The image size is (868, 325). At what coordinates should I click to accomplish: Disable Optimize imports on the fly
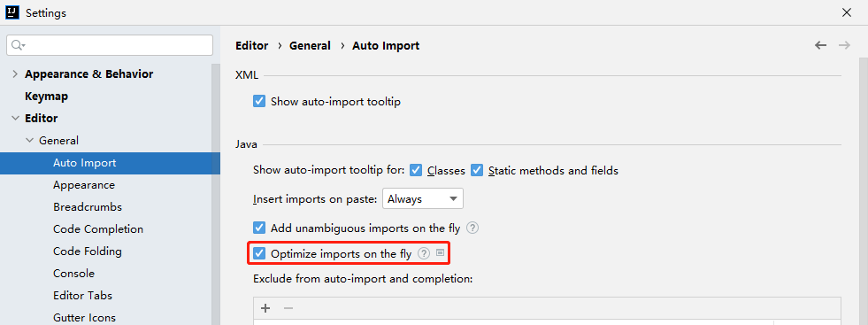coord(259,253)
